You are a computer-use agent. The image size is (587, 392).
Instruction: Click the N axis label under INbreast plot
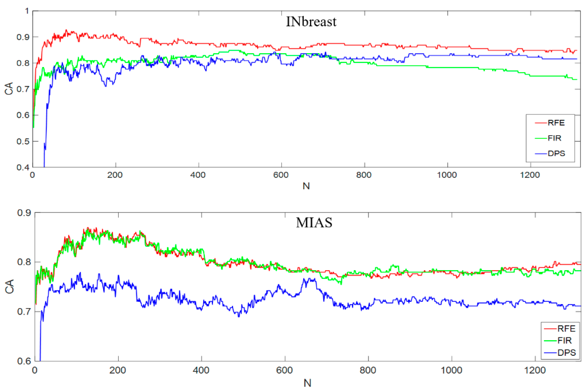[306, 186]
